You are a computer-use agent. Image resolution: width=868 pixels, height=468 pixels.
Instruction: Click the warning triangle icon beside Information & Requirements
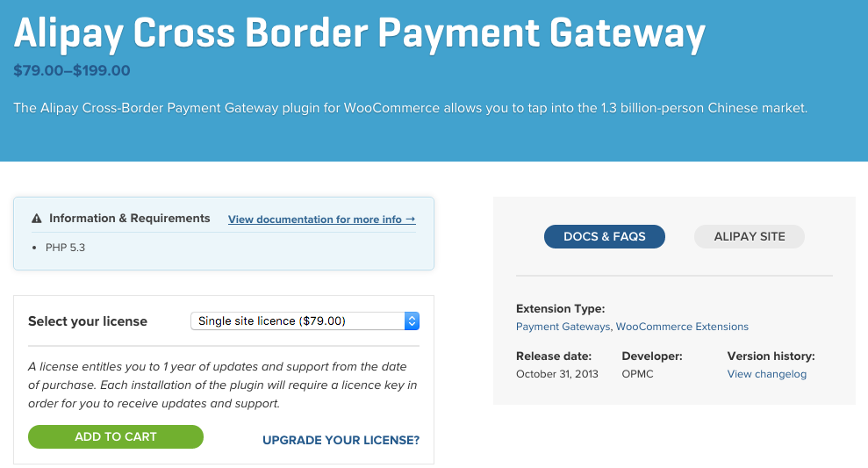37,219
